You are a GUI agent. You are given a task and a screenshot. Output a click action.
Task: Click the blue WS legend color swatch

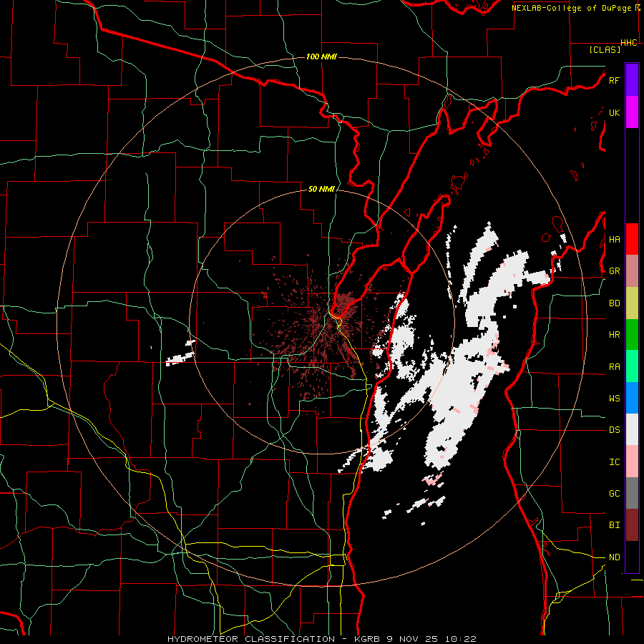(632, 398)
